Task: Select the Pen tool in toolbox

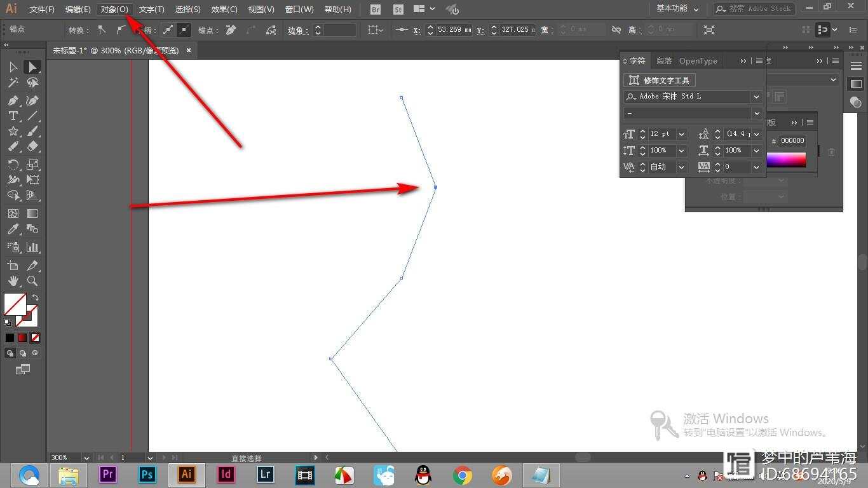Action: [x=13, y=100]
